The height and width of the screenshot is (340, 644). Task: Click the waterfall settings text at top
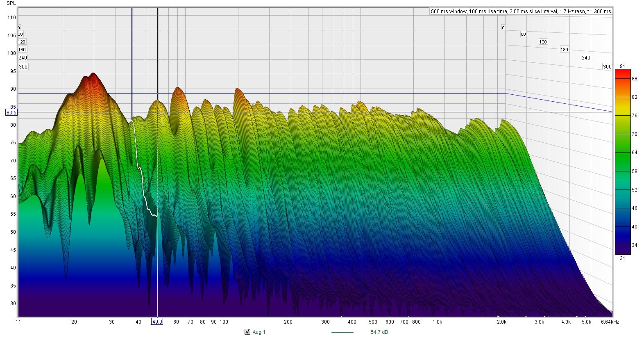(x=520, y=11)
